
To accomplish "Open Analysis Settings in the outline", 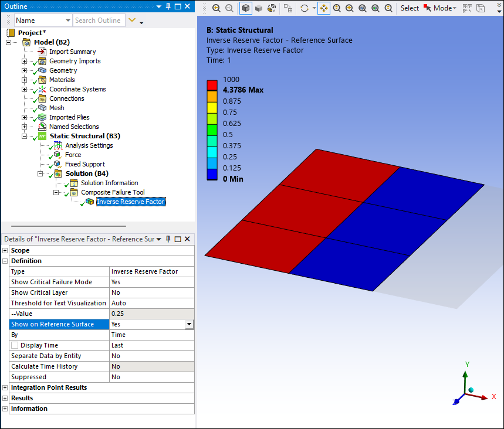I will pos(89,145).
